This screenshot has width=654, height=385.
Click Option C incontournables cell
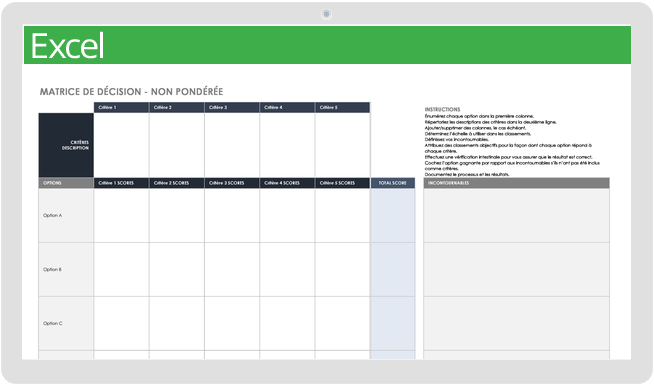pos(516,323)
